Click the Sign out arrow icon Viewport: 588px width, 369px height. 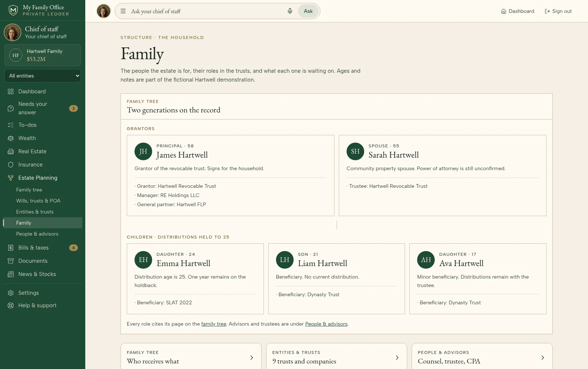tap(547, 11)
